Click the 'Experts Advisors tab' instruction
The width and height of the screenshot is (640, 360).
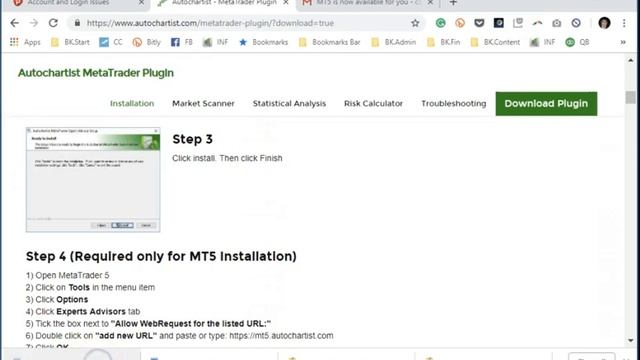click(x=83, y=311)
